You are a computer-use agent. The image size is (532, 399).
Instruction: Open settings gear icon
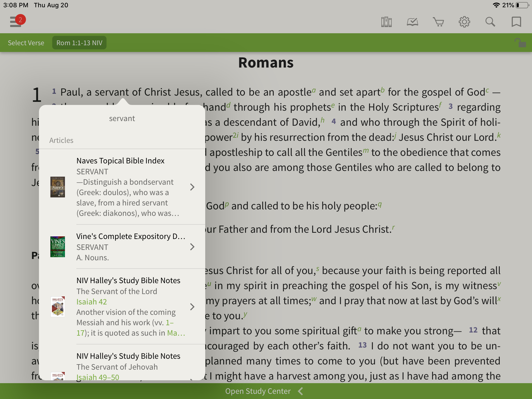[x=464, y=22]
